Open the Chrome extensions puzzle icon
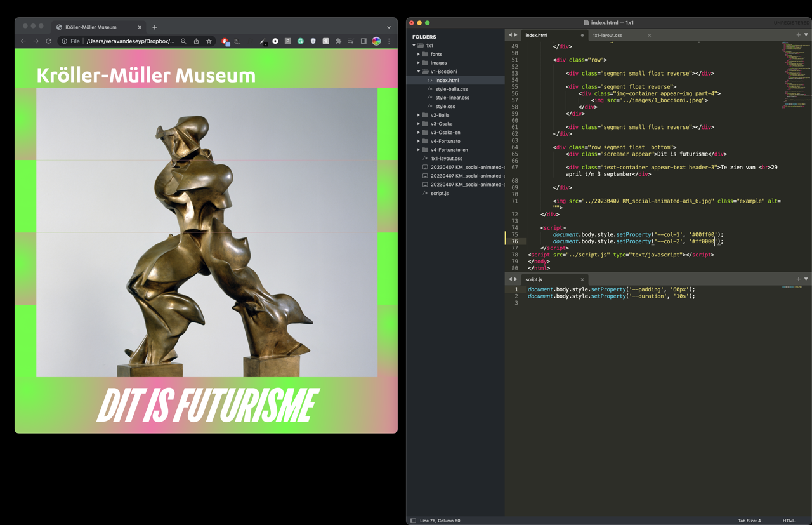 tap(338, 41)
